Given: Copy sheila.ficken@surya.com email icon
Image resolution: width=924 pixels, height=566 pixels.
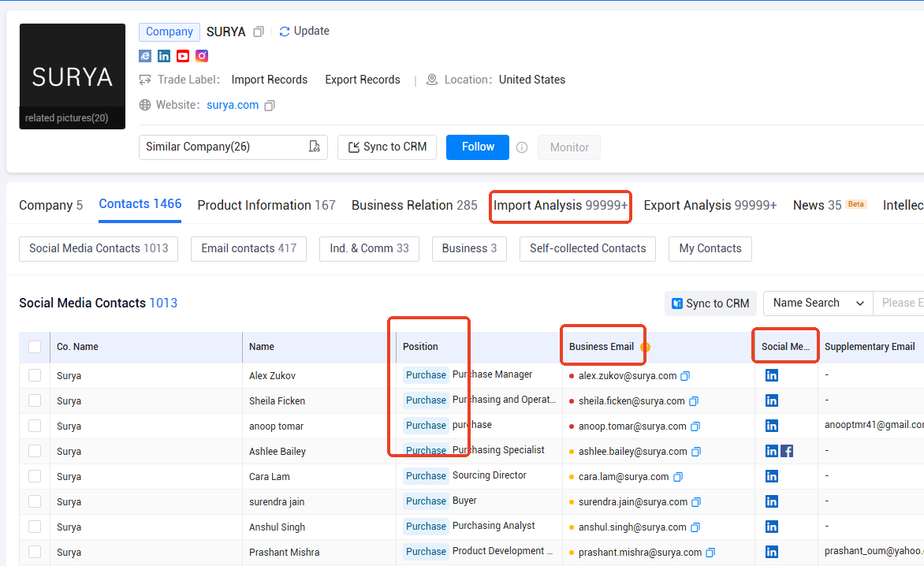Looking at the screenshot, I should (x=694, y=401).
